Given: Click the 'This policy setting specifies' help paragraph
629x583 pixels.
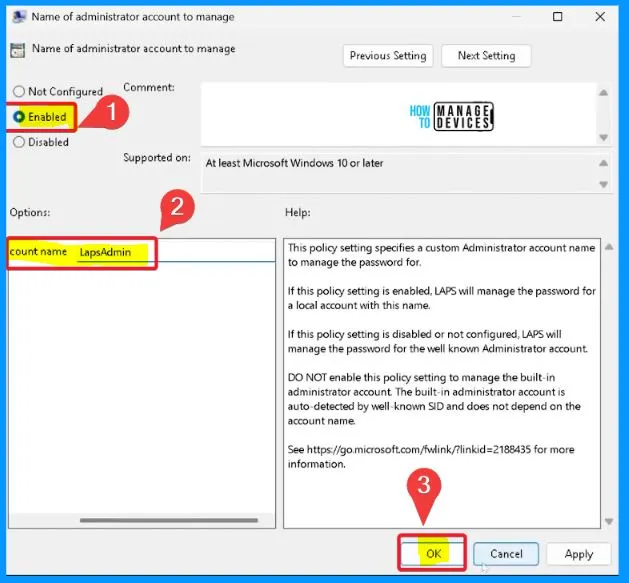Looking at the screenshot, I should click(x=441, y=255).
